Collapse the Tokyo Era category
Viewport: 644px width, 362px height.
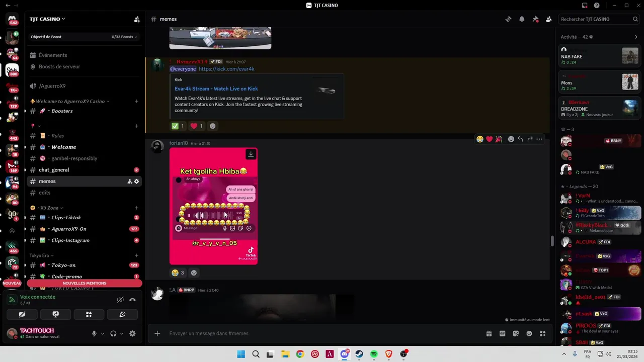tap(41, 255)
